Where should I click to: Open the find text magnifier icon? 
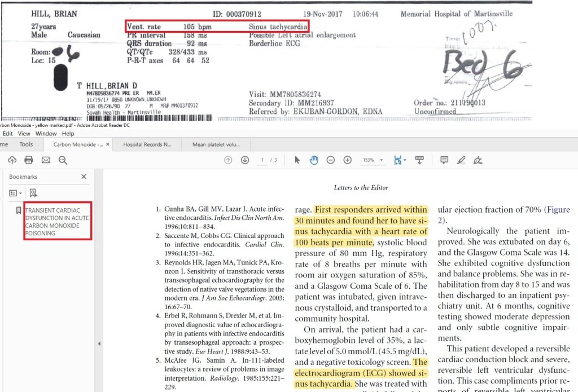(x=63, y=160)
